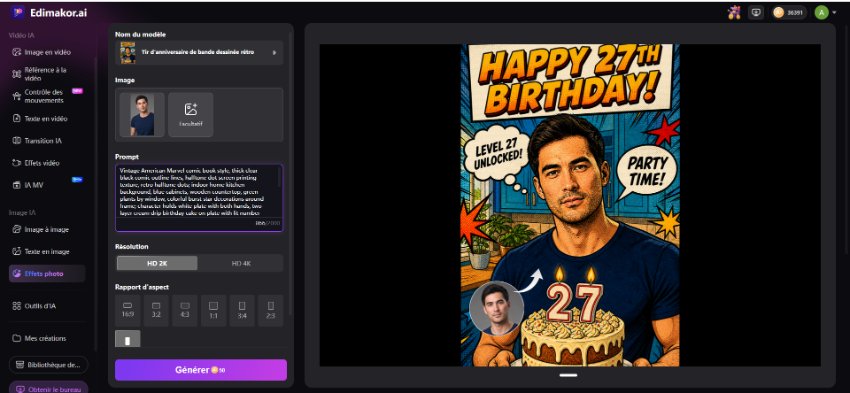Click the desktop download icon in header
The image size is (850, 393).
point(756,12)
